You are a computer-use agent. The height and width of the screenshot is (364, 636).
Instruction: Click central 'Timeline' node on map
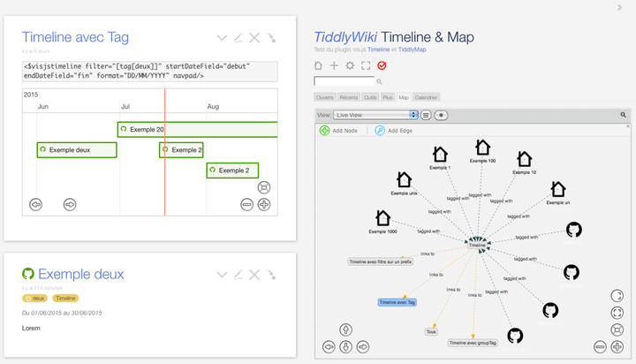coord(477,245)
